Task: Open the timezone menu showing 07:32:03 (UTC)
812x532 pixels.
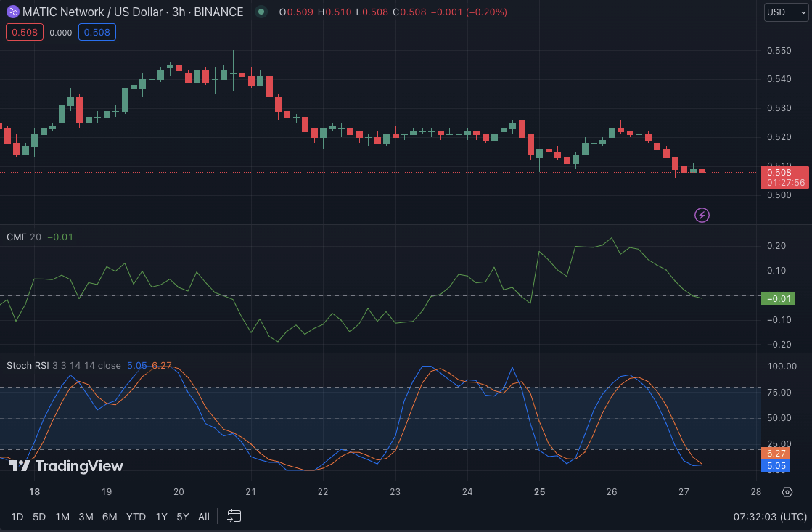Action: (770, 517)
